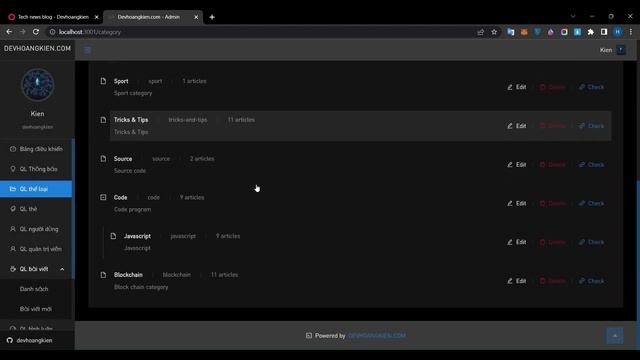The width and height of the screenshot is (640, 360).
Task: Close the Tech news blog tab
Action: click(x=97, y=17)
